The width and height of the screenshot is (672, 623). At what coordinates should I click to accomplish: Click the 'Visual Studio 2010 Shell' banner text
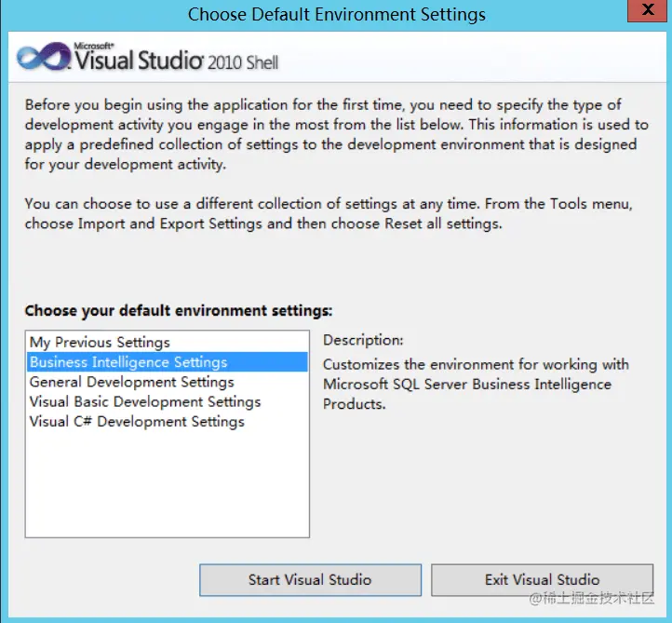[176, 60]
